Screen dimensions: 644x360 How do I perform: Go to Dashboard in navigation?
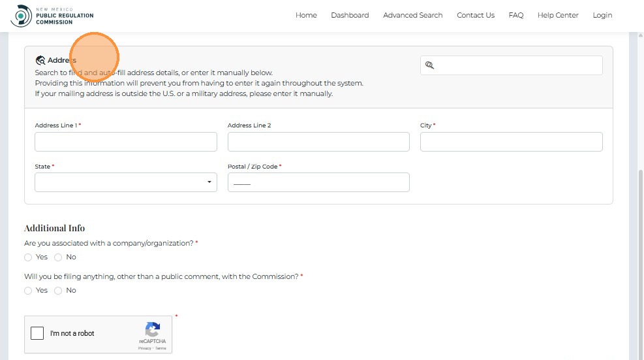click(350, 15)
